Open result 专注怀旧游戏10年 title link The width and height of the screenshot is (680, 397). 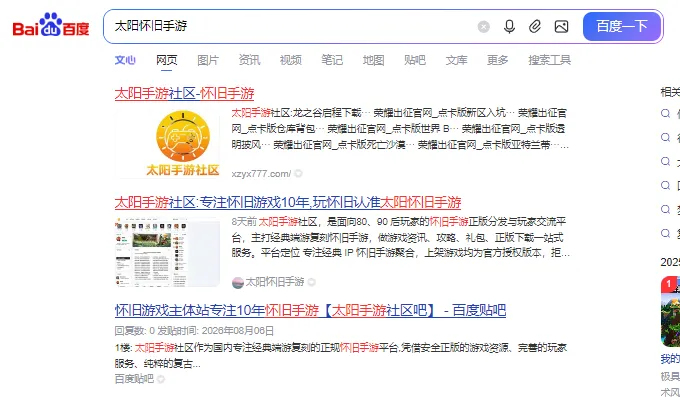tap(288, 202)
